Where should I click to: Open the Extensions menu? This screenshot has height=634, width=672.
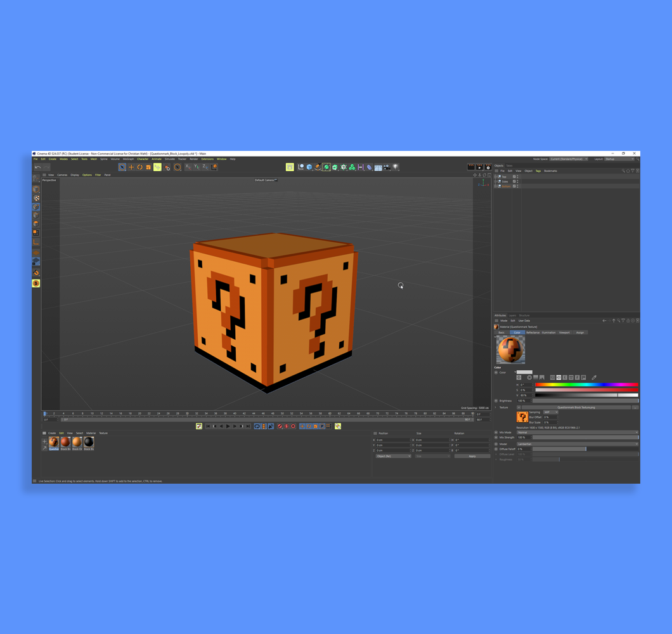(x=207, y=159)
